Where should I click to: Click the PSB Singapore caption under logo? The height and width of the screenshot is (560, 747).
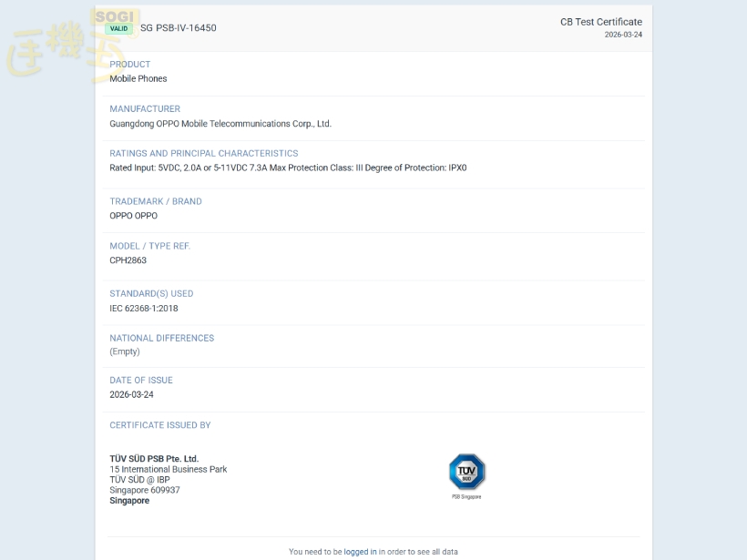pyautogui.click(x=466, y=496)
